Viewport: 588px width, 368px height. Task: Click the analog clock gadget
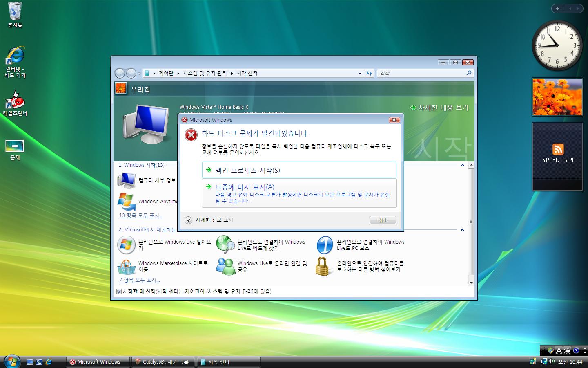557,45
